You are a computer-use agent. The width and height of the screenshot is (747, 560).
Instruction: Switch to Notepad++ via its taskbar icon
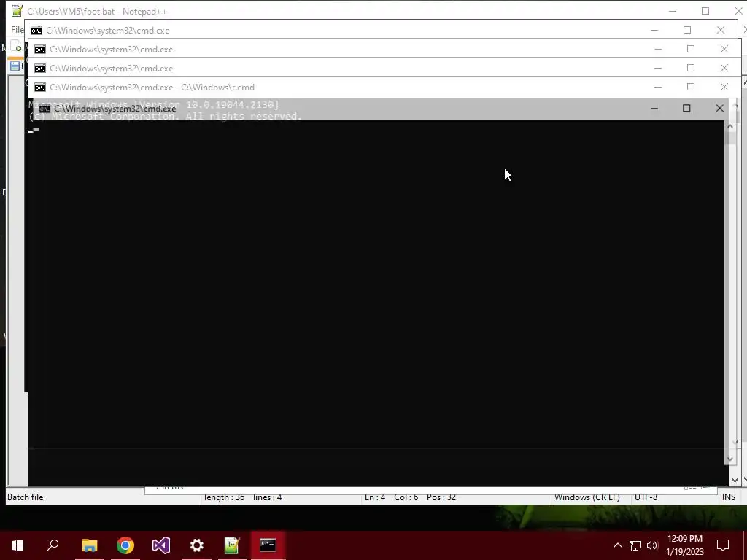click(x=232, y=545)
